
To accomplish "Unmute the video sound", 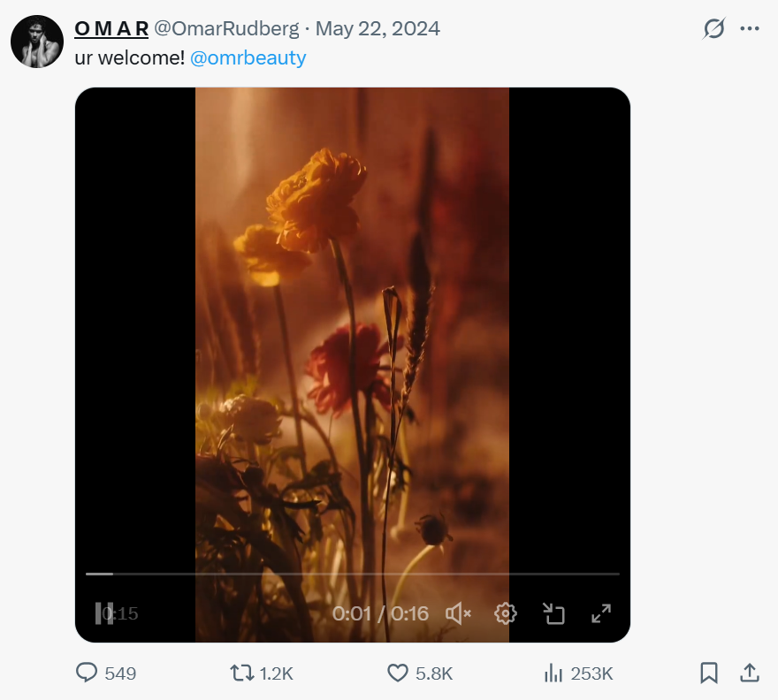I will (x=458, y=613).
